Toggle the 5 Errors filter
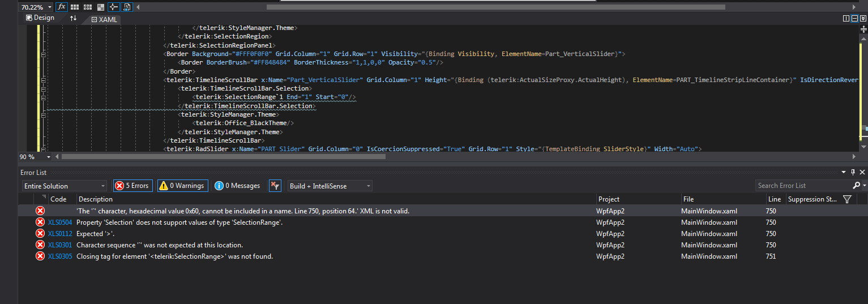This screenshot has height=304, width=868. tap(133, 186)
